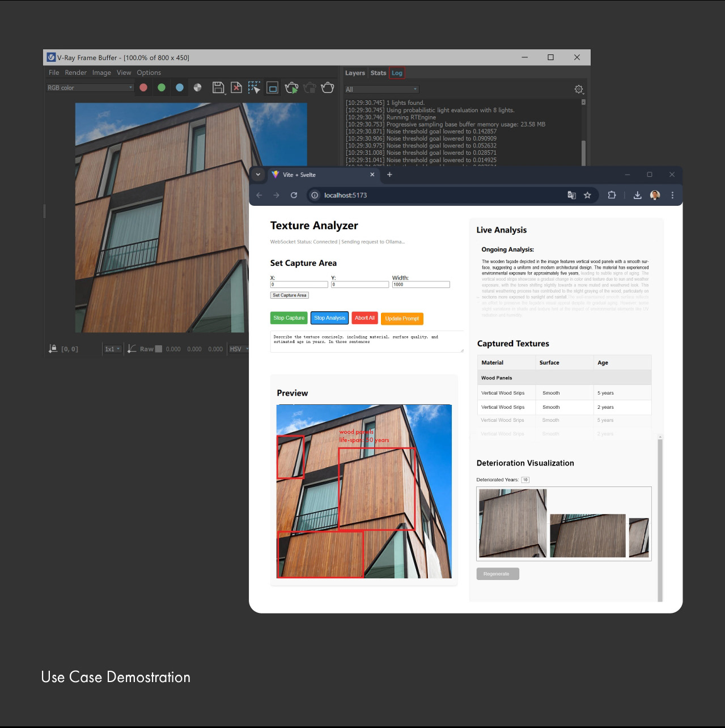Toggle the red channel in V-Ray
The height and width of the screenshot is (728, 725).
tap(143, 87)
